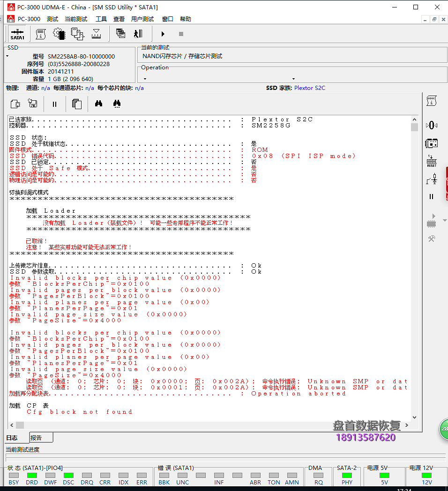
Task: Find next using the binoculars-with-dots icon
Action: 117,104
